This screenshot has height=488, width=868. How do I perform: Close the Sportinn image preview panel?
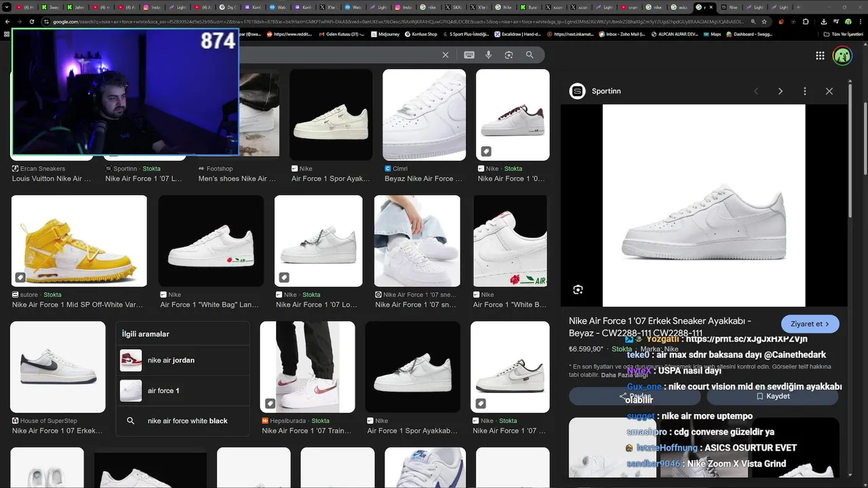(829, 91)
